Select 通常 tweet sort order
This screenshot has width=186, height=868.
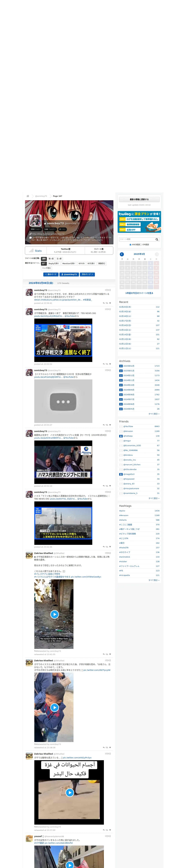[44, 259]
